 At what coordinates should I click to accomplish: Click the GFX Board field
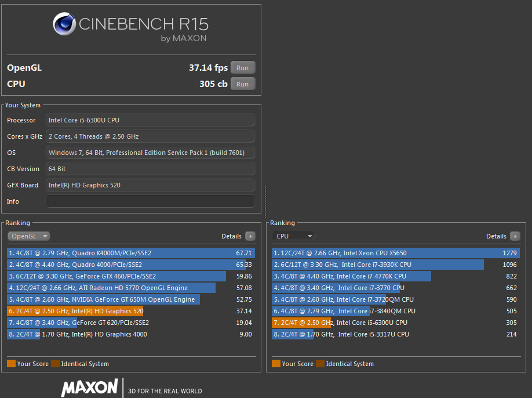[150, 185]
